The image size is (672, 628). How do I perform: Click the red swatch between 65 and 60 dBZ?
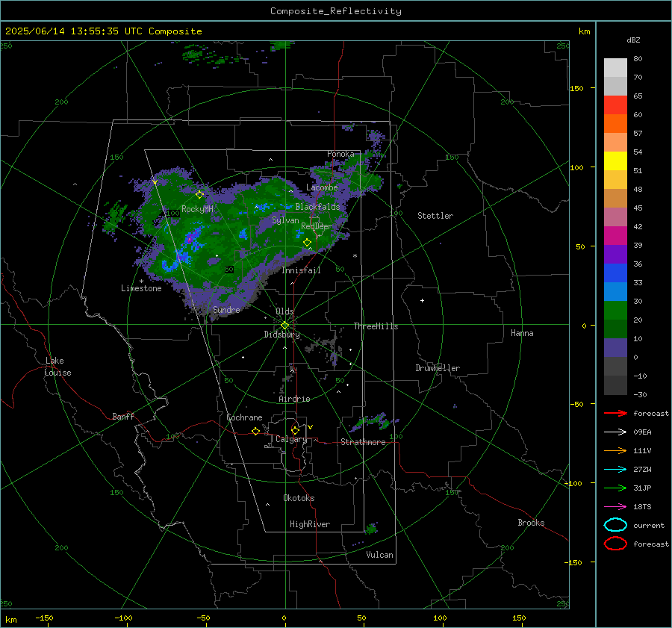click(x=615, y=105)
